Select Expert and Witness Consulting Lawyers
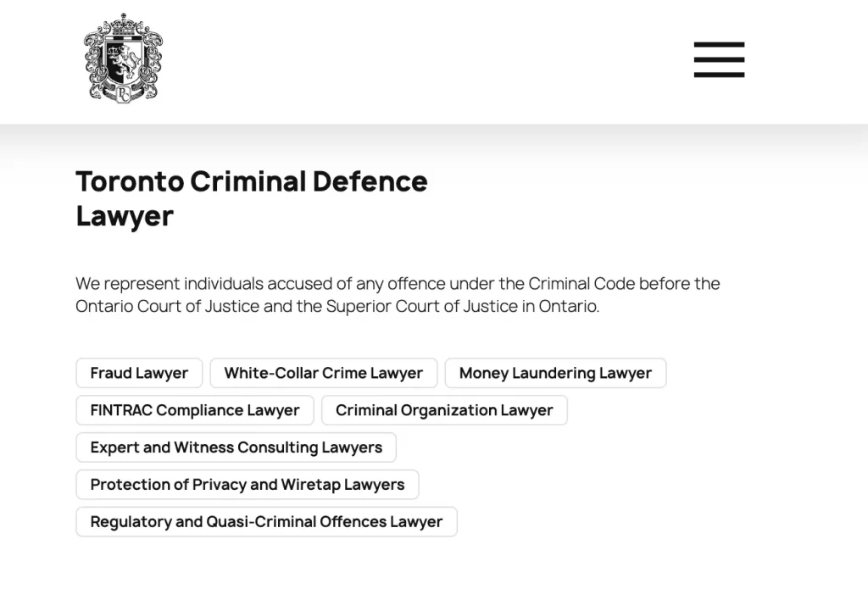Viewport: 868px width, 600px height. tap(236, 447)
